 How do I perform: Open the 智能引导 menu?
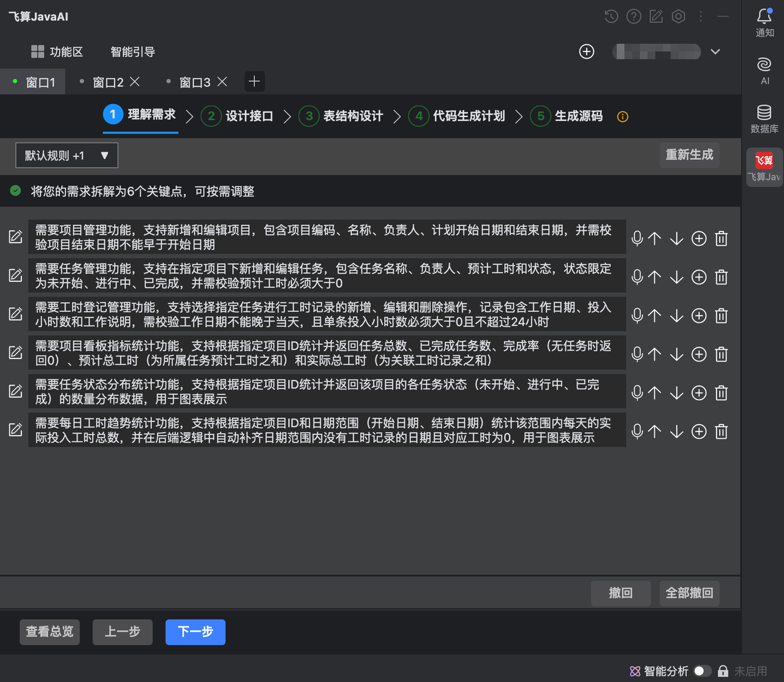tap(133, 51)
